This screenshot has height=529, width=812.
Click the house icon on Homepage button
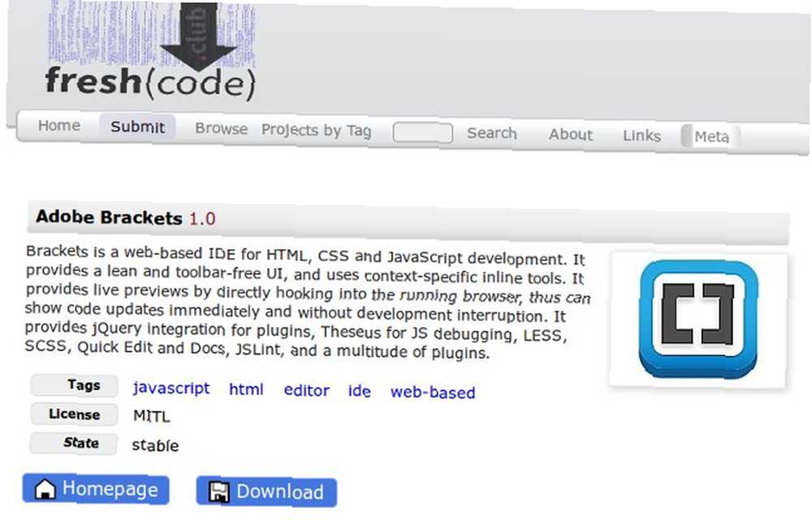pos(45,488)
